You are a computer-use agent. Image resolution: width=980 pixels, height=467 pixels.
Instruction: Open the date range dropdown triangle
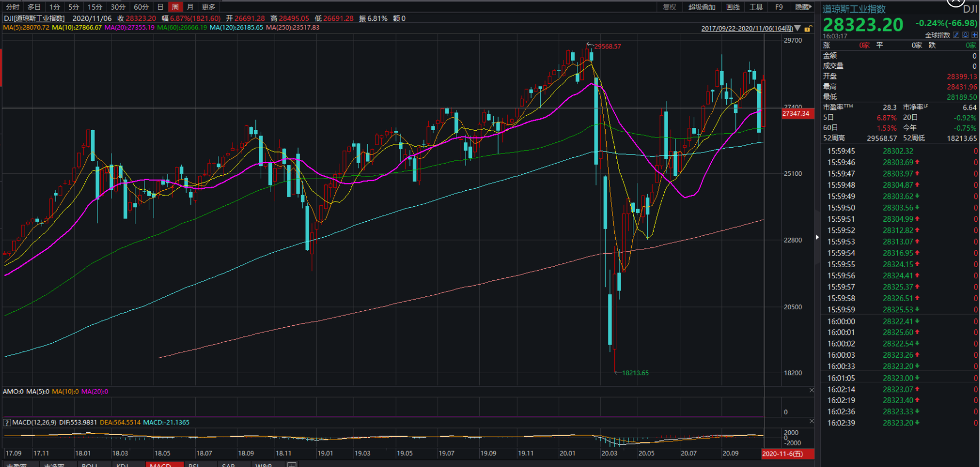798,28
